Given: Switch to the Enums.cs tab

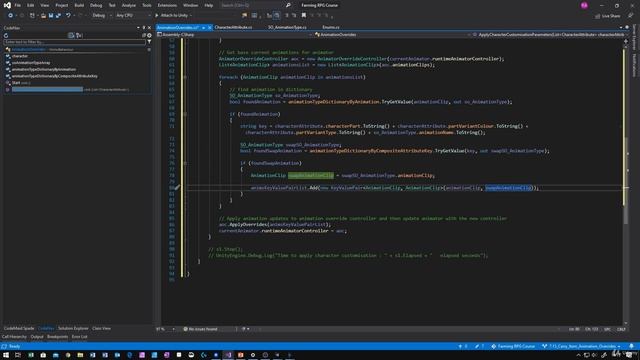Looking at the screenshot, I should coord(331,27).
